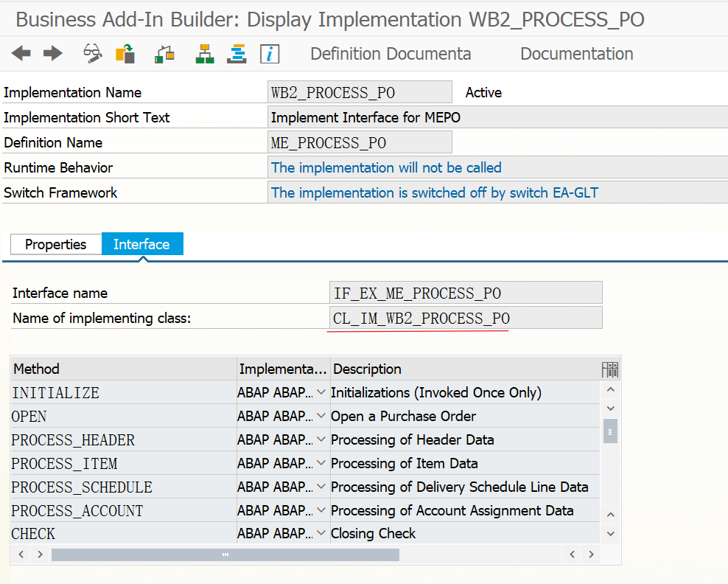728x584 pixels.
Task: Select the Interface tab
Action: point(141,244)
